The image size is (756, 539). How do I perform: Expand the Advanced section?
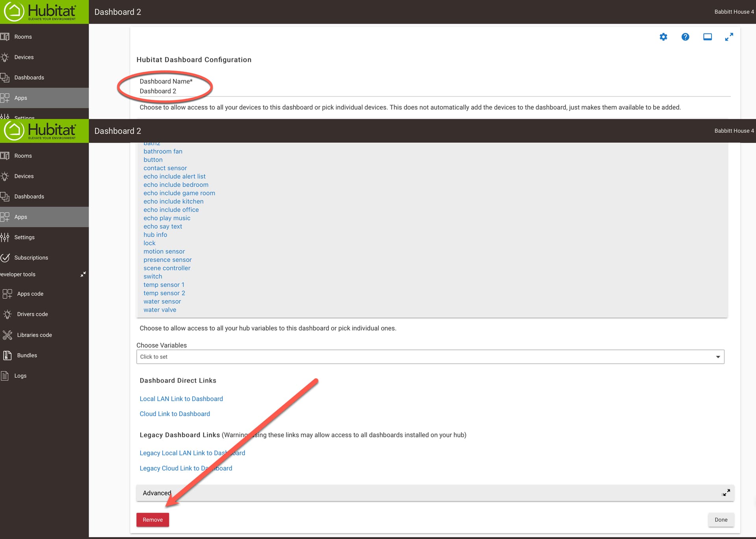pyautogui.click(x=726, y=493)
